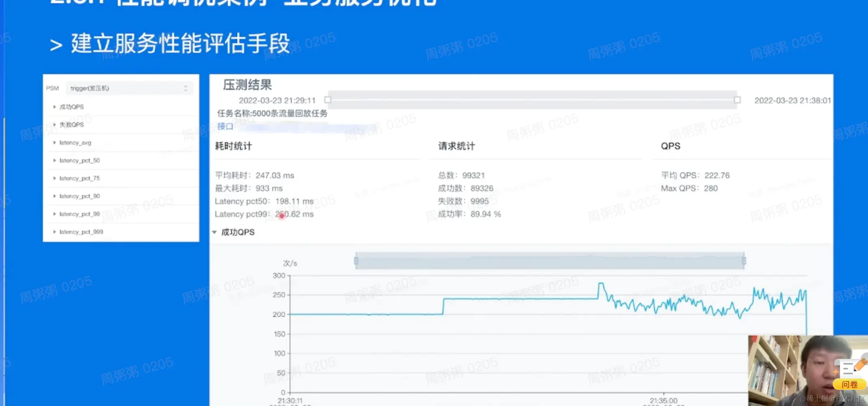
Task: Click the 平均耗时: 247.03 ms value
Action: pyautogui.click(x=255, y=175)
